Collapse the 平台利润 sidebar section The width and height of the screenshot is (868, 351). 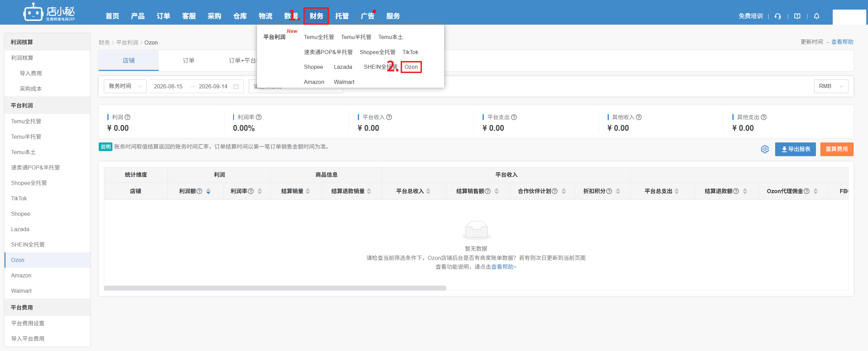pyautogui.click(x=47, y=105)
